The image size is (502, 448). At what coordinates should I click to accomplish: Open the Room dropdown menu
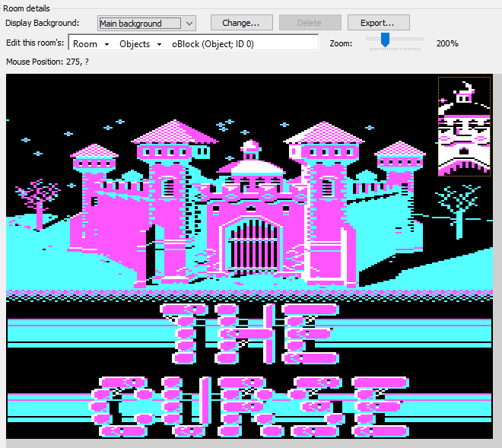tap(91, 44)
